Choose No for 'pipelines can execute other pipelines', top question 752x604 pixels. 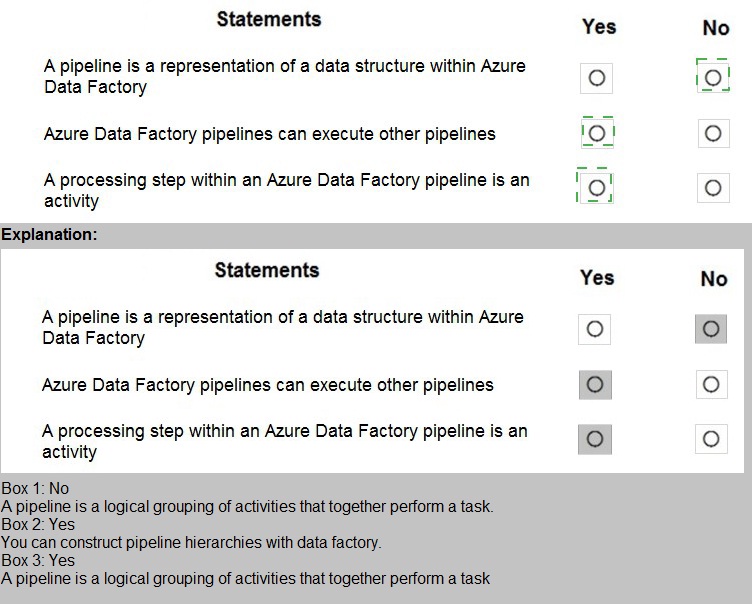pos(713,133)
